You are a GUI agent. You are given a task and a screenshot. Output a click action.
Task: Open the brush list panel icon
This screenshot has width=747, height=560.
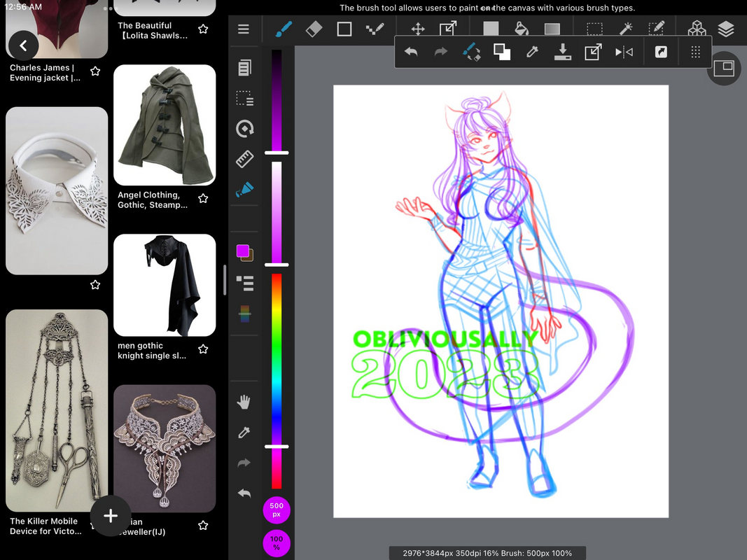tap(245, 283)
